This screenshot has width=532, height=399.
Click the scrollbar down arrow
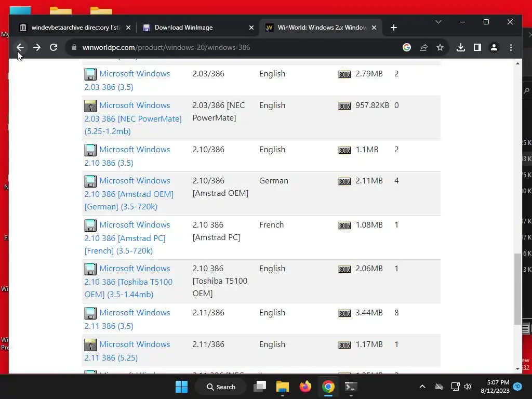click(x=517, y=369)
